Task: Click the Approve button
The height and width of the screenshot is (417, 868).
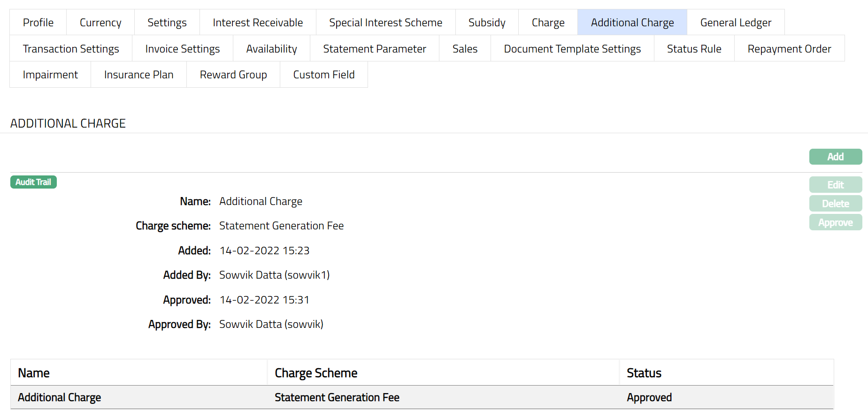Action: click(835, 222)
